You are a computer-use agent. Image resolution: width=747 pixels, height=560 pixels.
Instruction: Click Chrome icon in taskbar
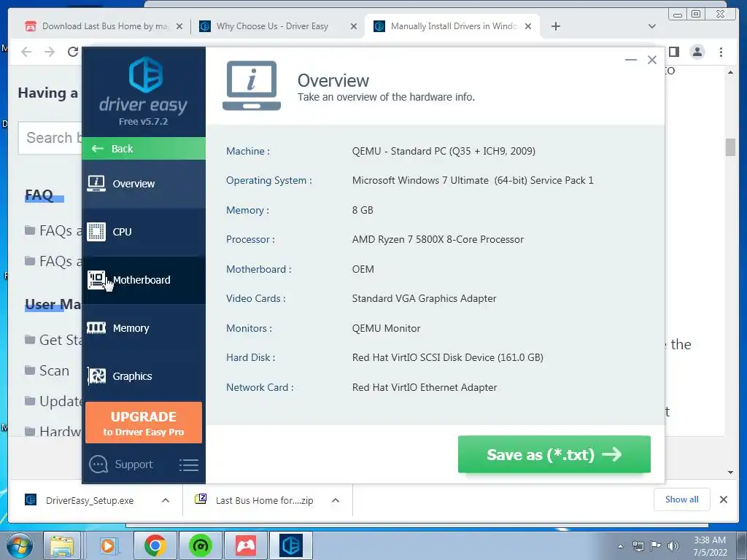coord(155,545)
